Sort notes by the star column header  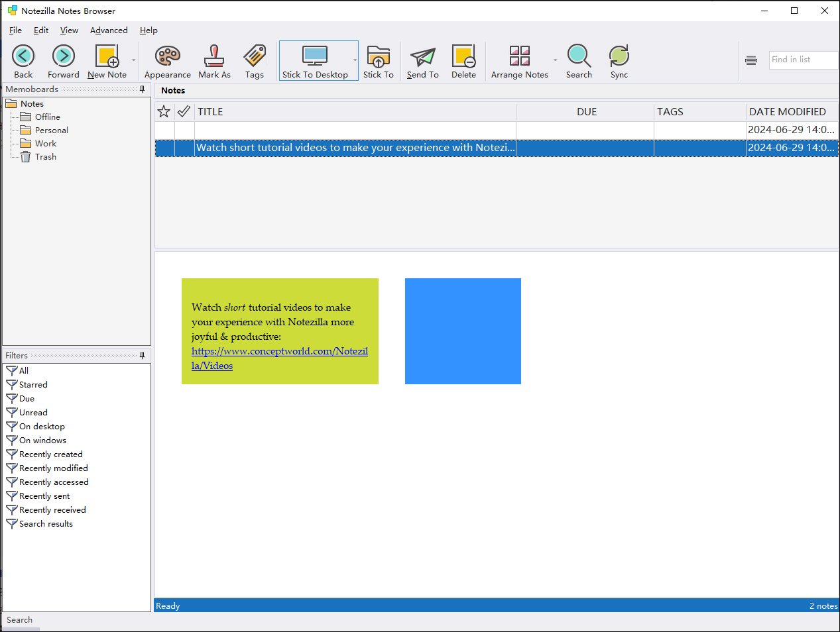pos(164,111)
